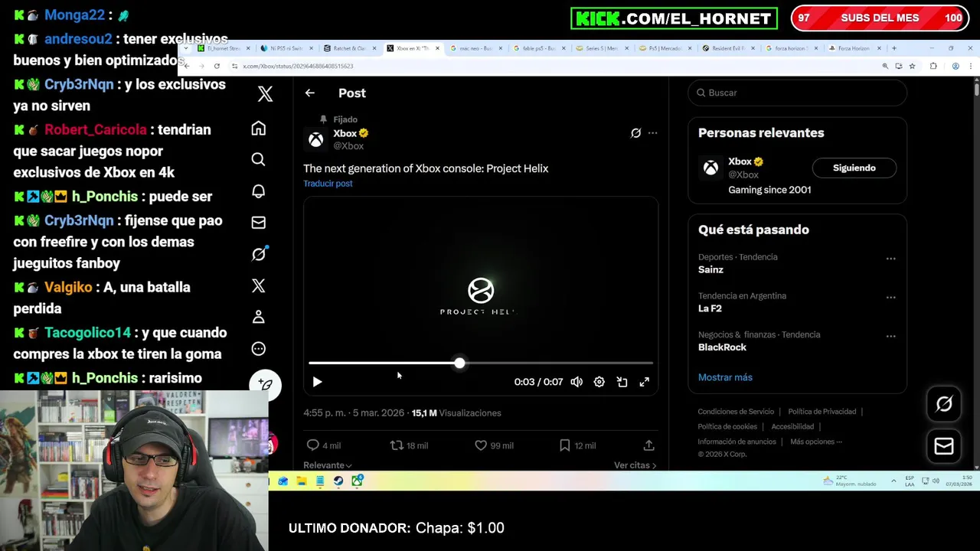
Task: Open more options for the La F2 trend
Action: pyautogui.click(x=890, y=297)
